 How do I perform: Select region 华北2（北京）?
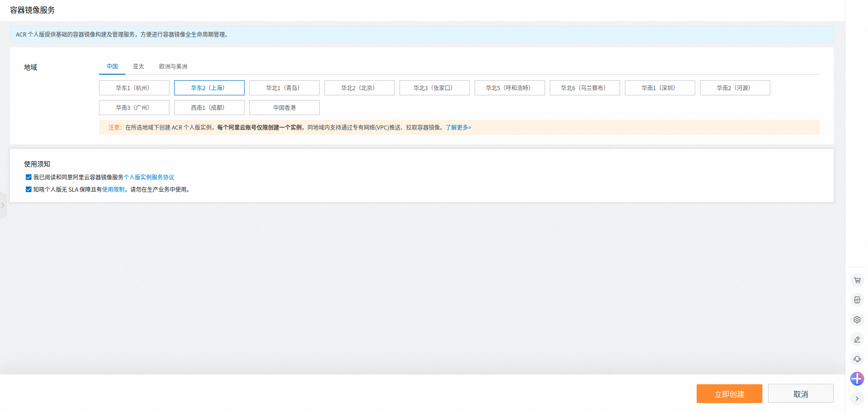360,88
